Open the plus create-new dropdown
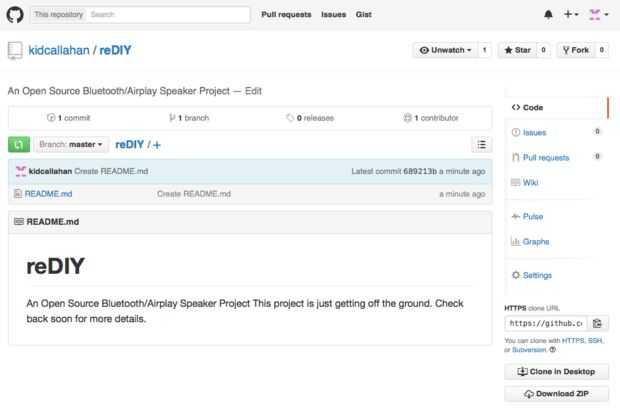The image size is (620, 411). pos(571,15)
